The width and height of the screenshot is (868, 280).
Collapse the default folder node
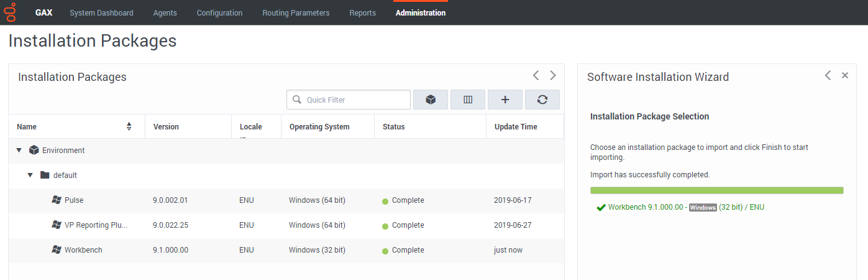click(30, 175)
